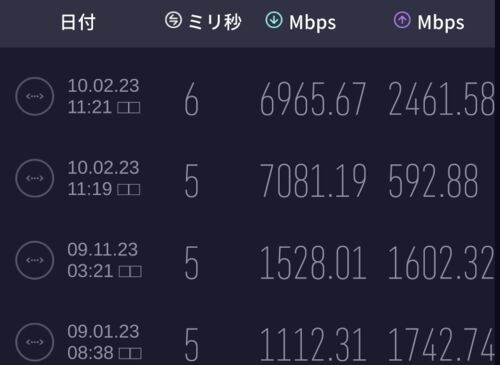Click the purple upload arrow icon

tap(402, 20)
